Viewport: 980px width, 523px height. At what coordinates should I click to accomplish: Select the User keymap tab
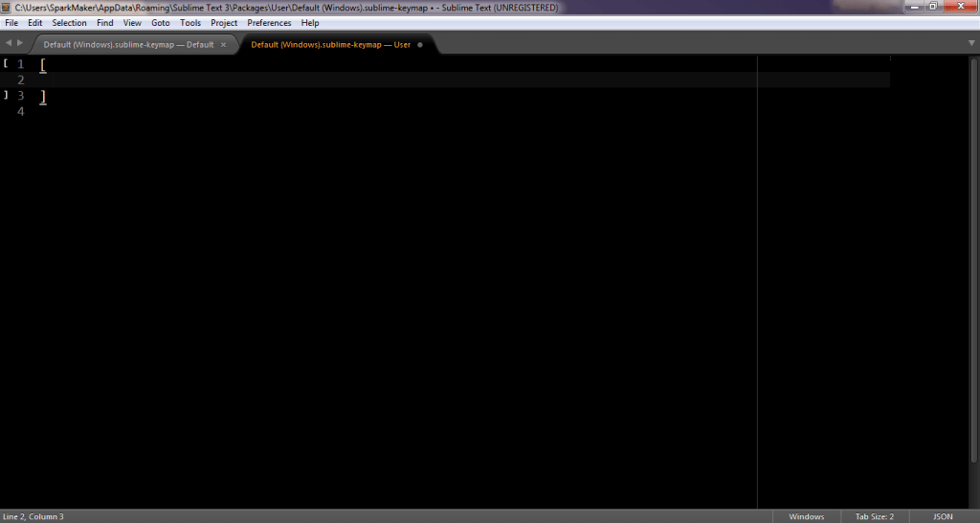330,44
